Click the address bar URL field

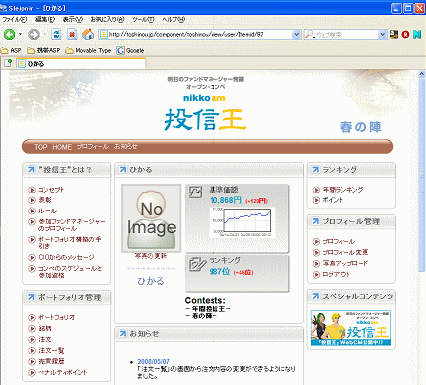(x=199, y=34)
